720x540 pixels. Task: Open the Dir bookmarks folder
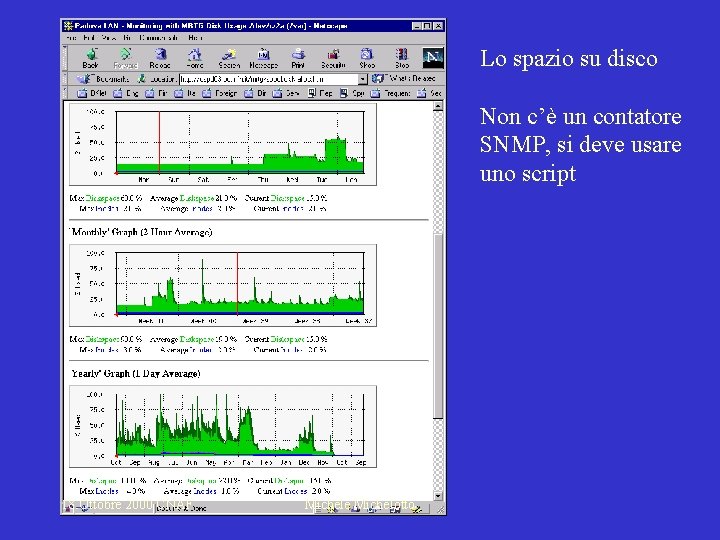coord(255,93)
